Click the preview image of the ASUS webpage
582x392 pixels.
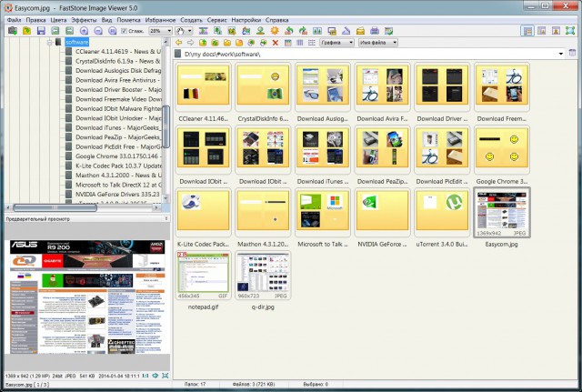tap(87, 297)
